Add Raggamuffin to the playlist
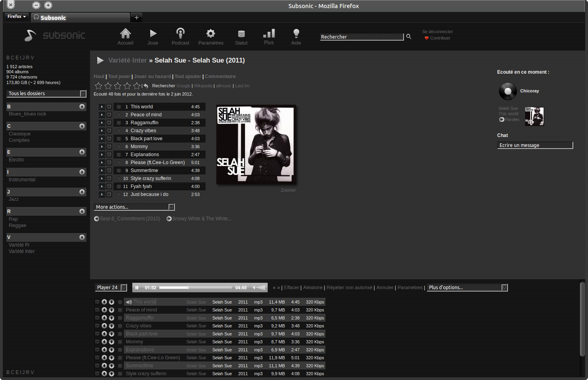Viewport: 588px width, 380px height. 109,123
